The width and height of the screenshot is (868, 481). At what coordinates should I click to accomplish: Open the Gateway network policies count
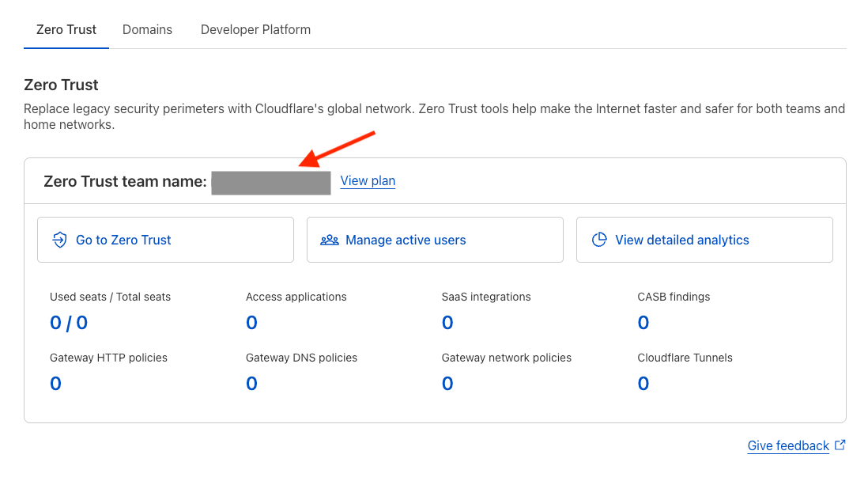447,384
